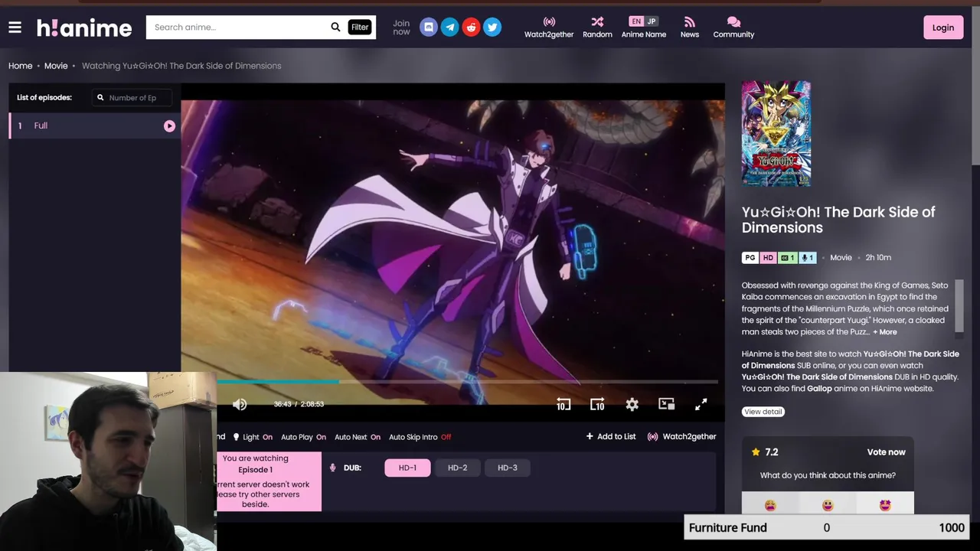The height and width of the screenshot is (551, 980).
Task: Click Vote now
Action: point(886,452)
